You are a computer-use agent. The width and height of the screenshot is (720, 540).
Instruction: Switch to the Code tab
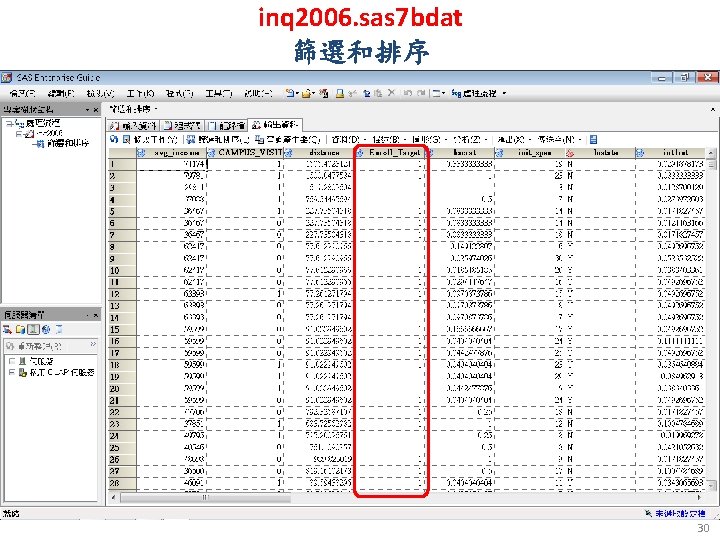[182, 125]
